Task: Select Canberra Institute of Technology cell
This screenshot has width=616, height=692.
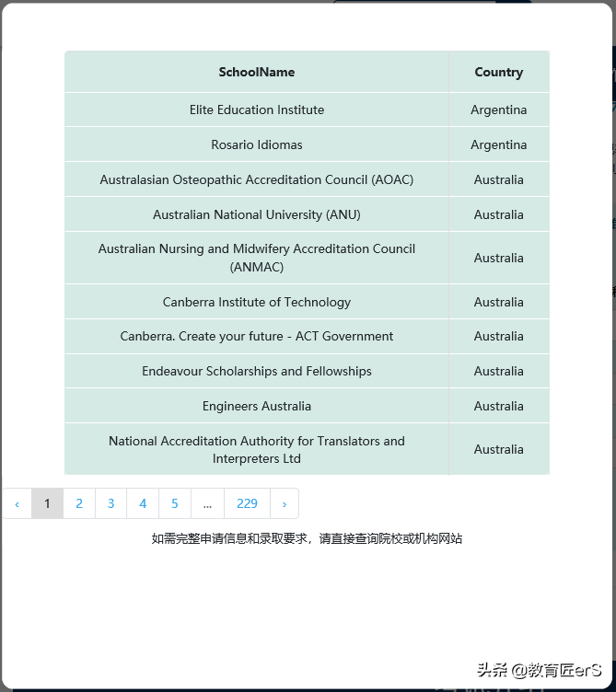Action: (257, 302)
